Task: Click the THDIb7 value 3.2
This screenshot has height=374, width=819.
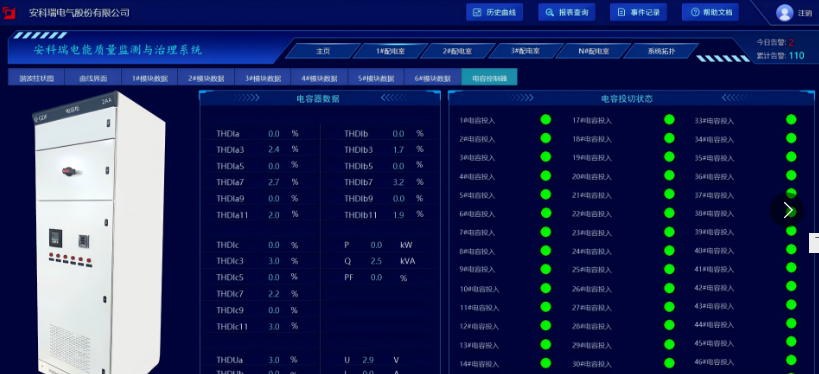Action: pos(398,182)
